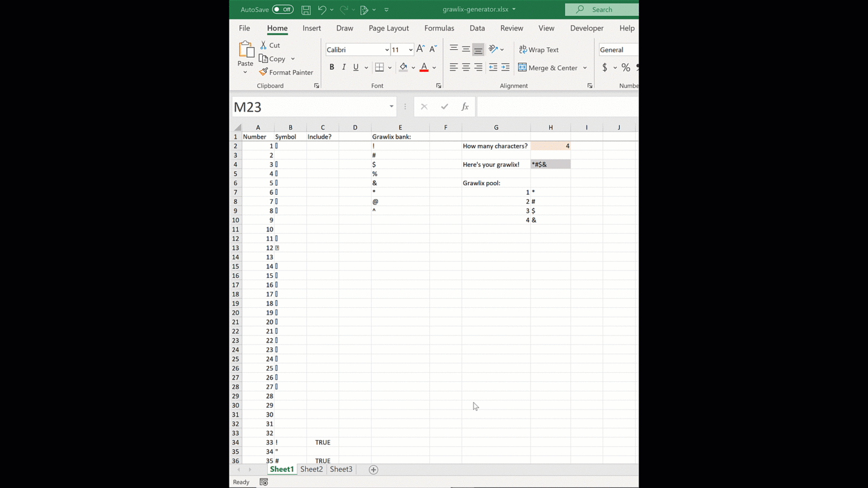Increase the cell indent
The height and width of the screenshot is (488, 868).
[505, 67]
